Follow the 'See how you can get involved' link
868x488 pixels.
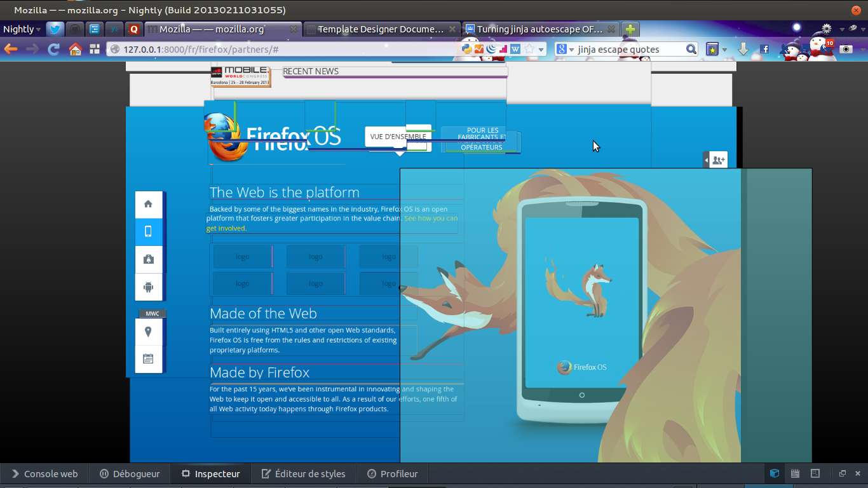tap(332, 223)
